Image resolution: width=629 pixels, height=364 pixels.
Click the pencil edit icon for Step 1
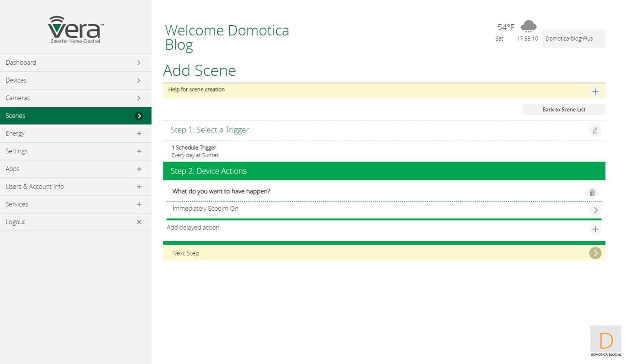(595, 131)
